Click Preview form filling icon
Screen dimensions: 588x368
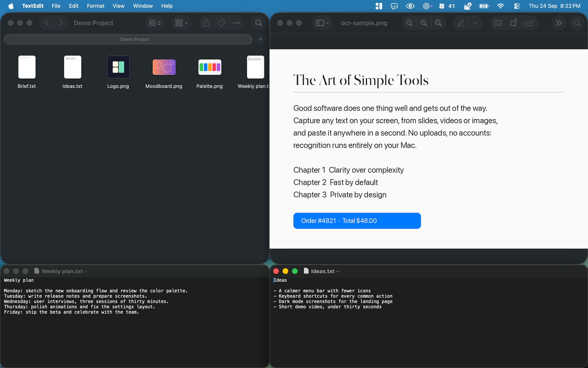pos(529,23)
